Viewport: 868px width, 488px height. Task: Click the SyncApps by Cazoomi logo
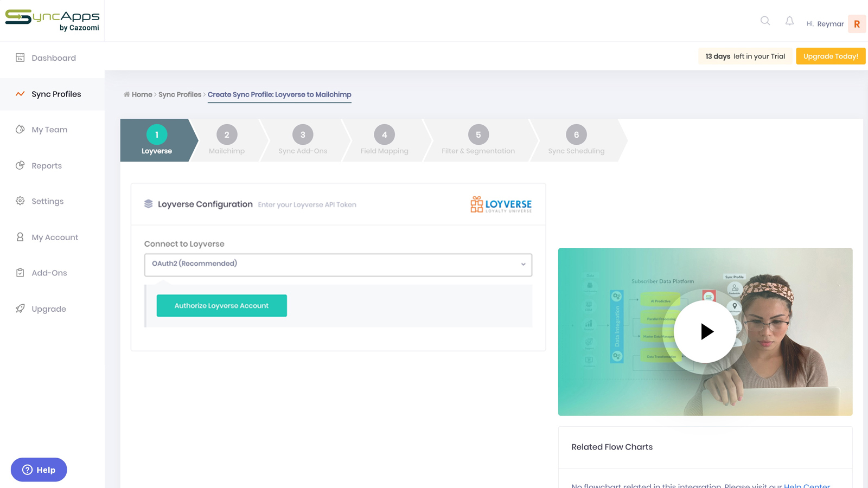[x=52, y=20]
